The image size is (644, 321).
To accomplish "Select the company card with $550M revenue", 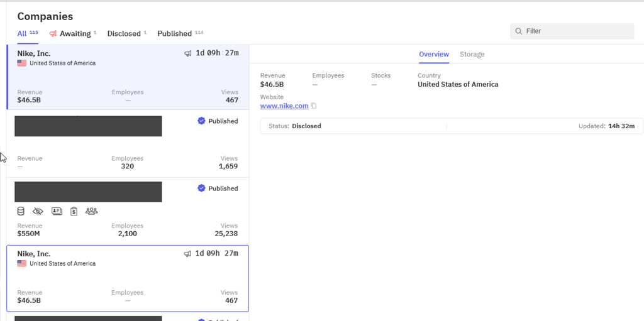I will coord(128,211).
